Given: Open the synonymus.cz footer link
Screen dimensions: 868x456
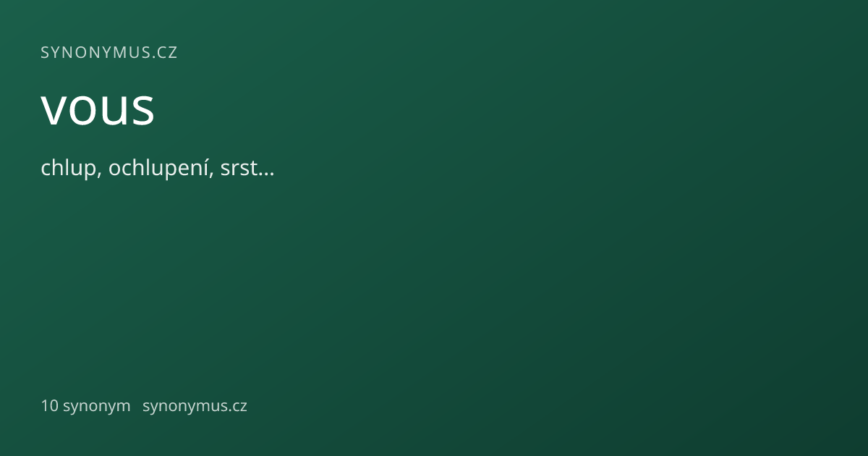Looking at the screenshot, I should [x=195, y=406].
